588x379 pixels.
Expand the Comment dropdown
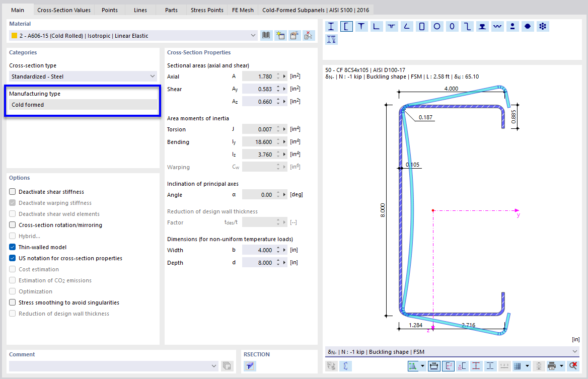pos(214,366)
